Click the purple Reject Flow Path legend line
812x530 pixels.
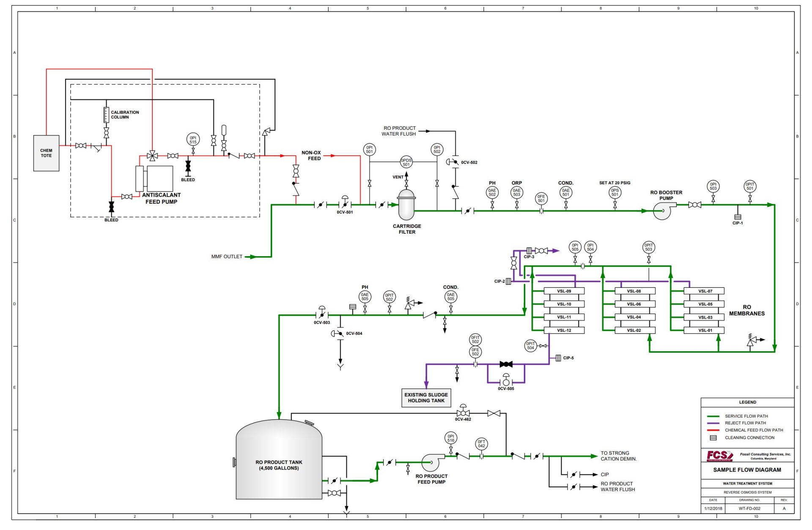tap(713, 423)
